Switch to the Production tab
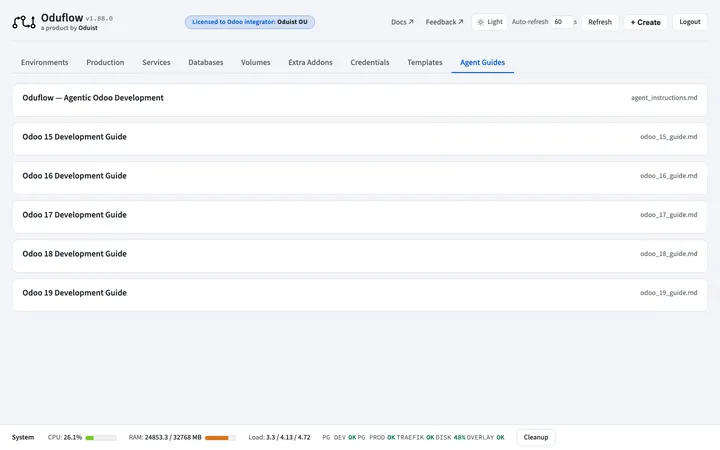Viewport: 720px width, 450px height. point(105,62)
